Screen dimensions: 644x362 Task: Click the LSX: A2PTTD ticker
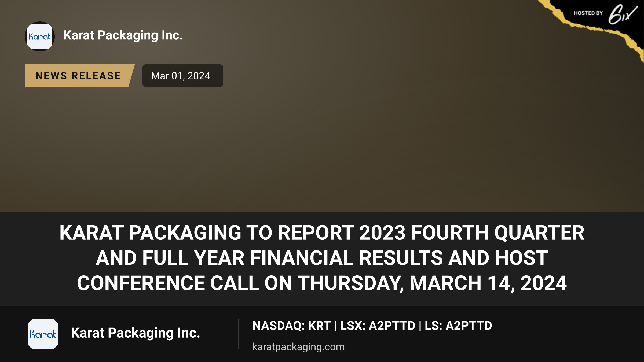378,326
